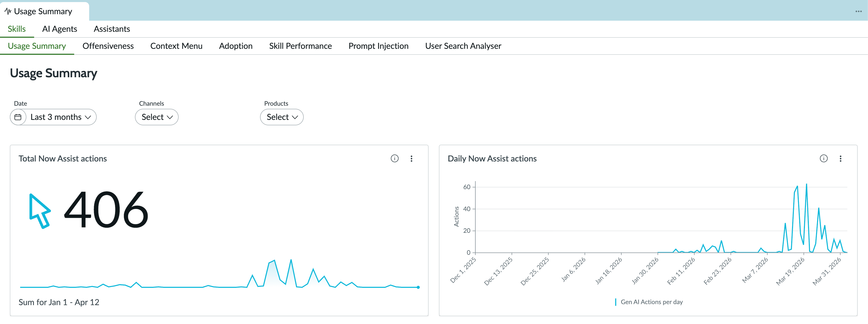The height and width of the screenshot is (324, 868).
Task: Show info for Daily Now Assist actions
Action: (823, 158)
